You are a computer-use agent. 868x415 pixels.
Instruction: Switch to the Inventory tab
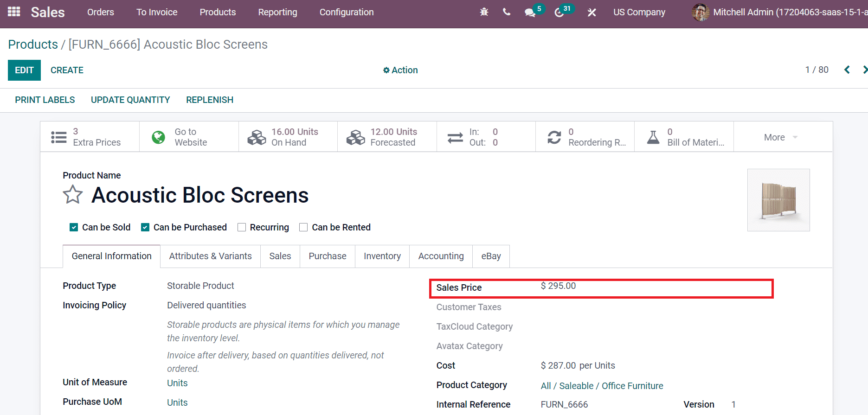(x=382, y=256)
